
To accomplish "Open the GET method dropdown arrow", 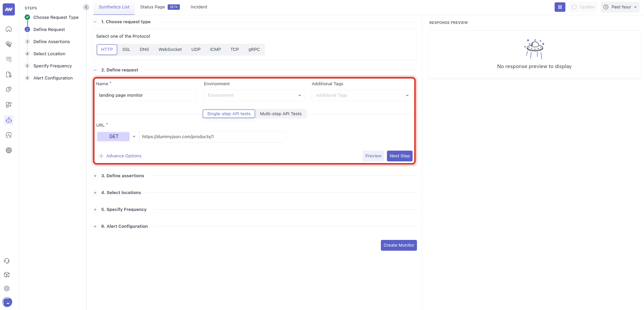I will click(134, 136).
